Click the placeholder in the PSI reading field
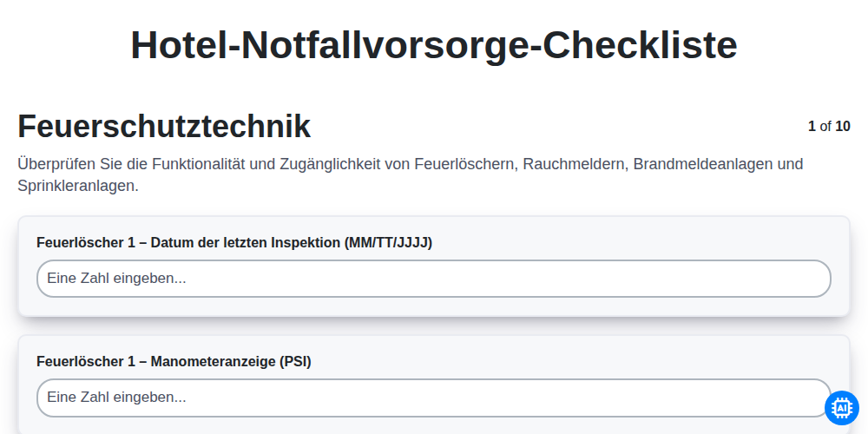Viewport: 868px width, 434px height. click(116, 398)
